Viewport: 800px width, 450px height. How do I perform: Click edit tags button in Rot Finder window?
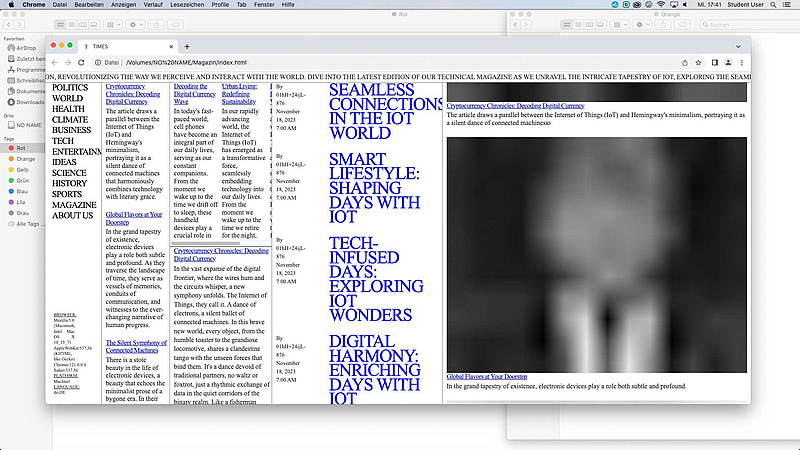point(176,24)
